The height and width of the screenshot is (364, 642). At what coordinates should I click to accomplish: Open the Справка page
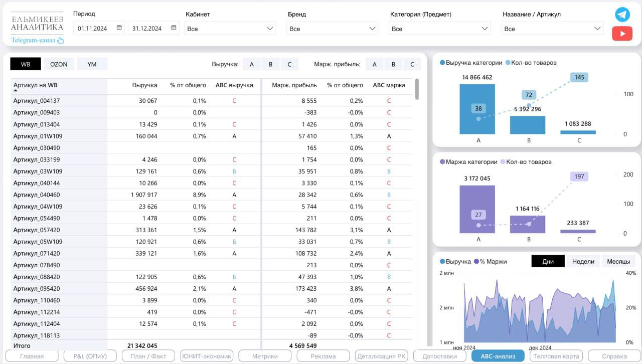[x=614, y=356]
